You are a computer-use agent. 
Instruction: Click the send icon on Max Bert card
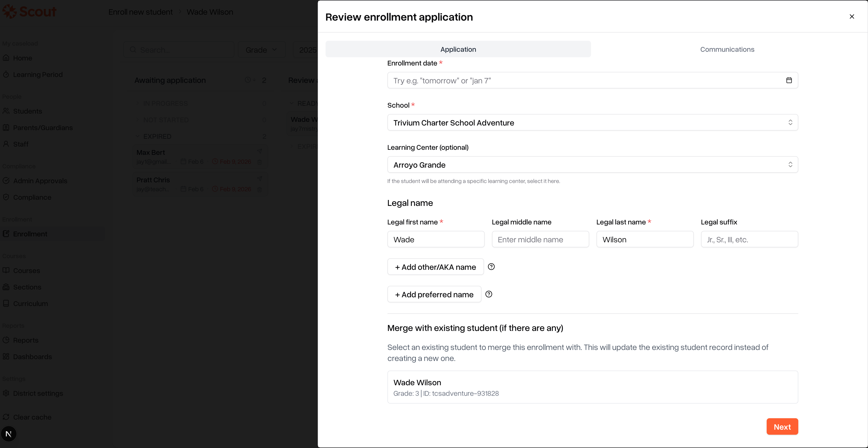pos(260,151)
